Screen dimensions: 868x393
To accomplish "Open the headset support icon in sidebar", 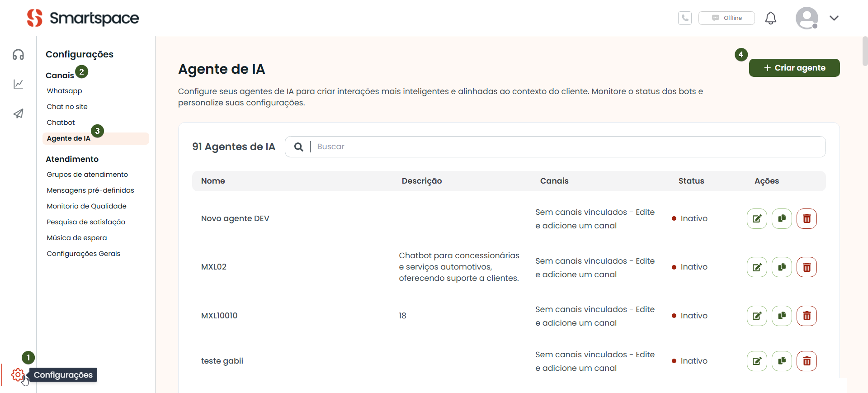I will click(x=18, y=55).
